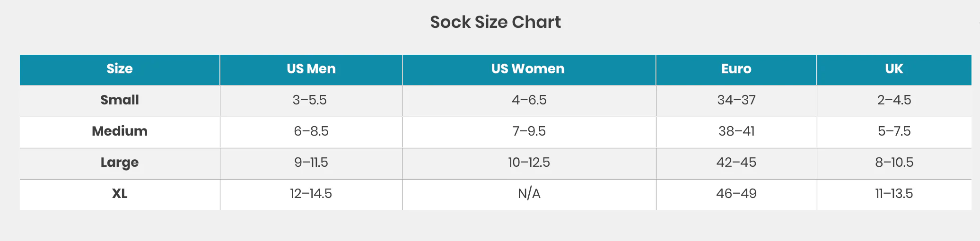
Task: Click Euro value 38–41
Action: [x=736, y=131]
